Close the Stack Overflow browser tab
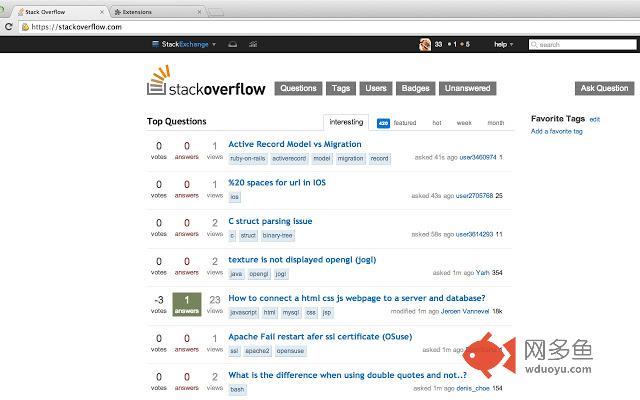 (102, 12)
